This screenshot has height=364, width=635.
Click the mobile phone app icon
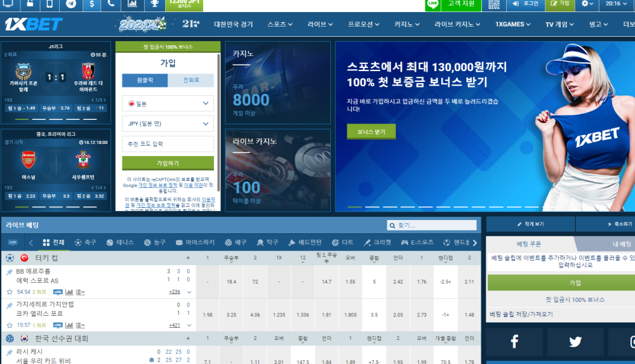click(50, 4)
